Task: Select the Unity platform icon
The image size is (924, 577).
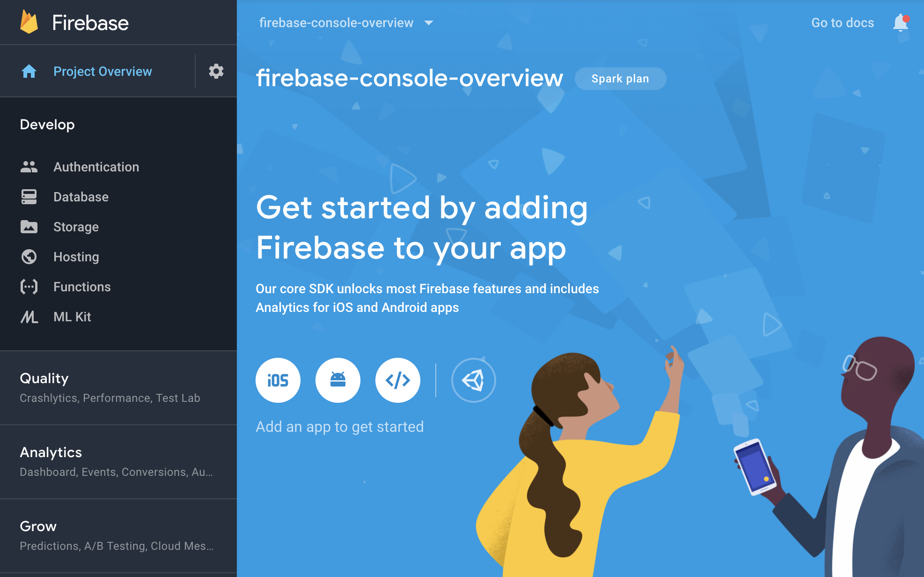Action: click(x=475, y=379)
